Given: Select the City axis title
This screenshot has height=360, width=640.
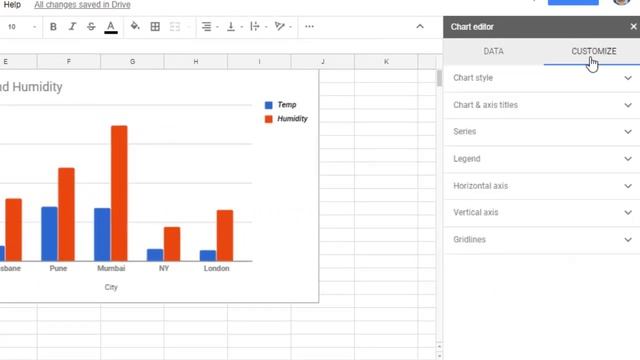Looking at the screenshot, I should (111, 287).
